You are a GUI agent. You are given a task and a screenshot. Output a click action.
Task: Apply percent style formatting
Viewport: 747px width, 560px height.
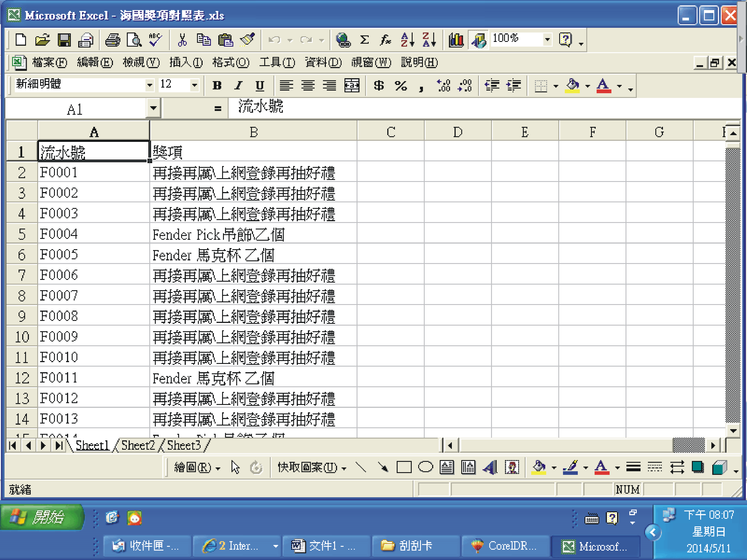401,85
